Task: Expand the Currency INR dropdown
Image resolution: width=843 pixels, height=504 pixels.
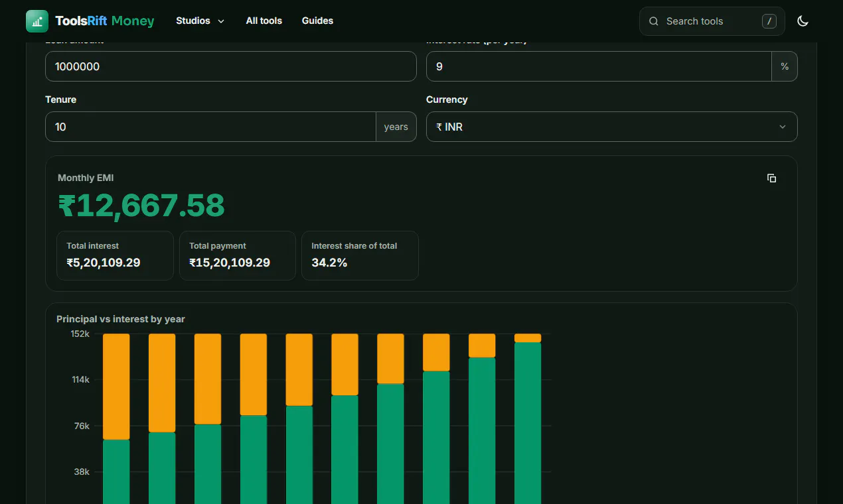Action: [611, 127]
